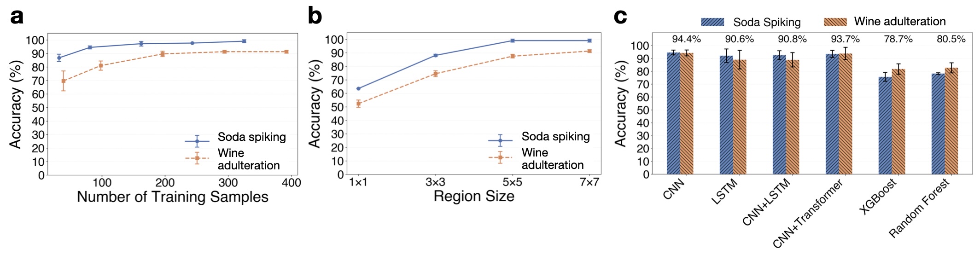Click the blue Soda Spiking legend swatch in panel c

[712, 22]
